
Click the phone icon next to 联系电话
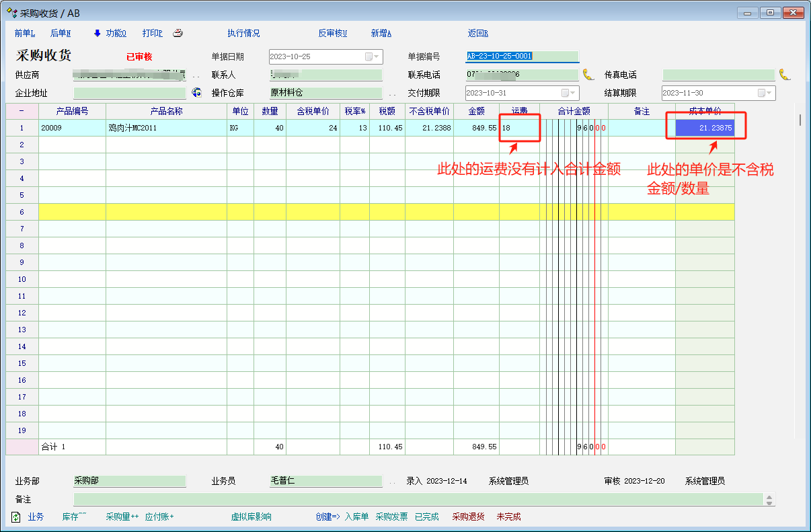[x=588, y=75]
